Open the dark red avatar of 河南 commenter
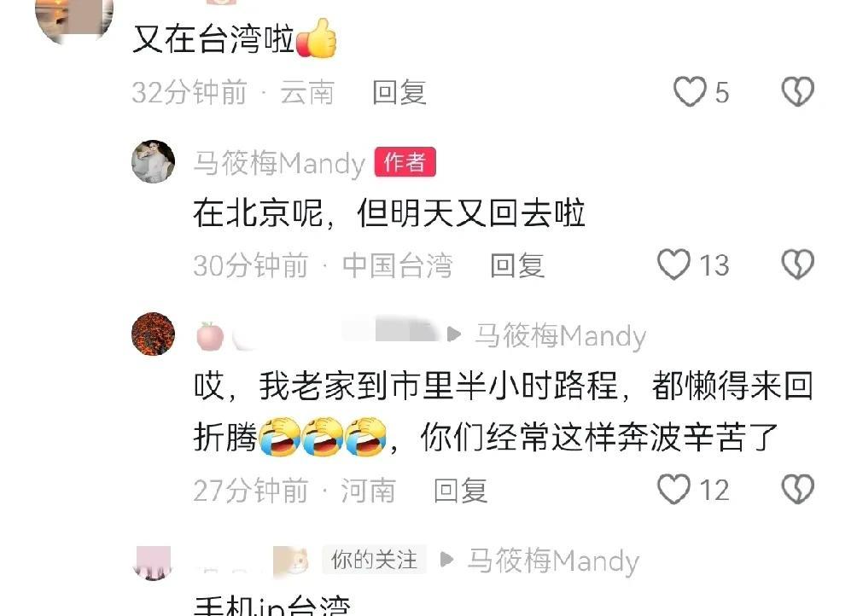Image resolution: width=857 pixels, height=616 pixels. (154, 334)
